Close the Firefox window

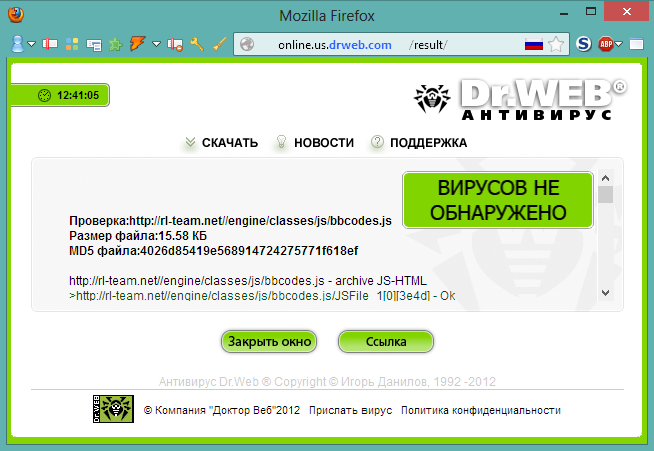[626, 11]
